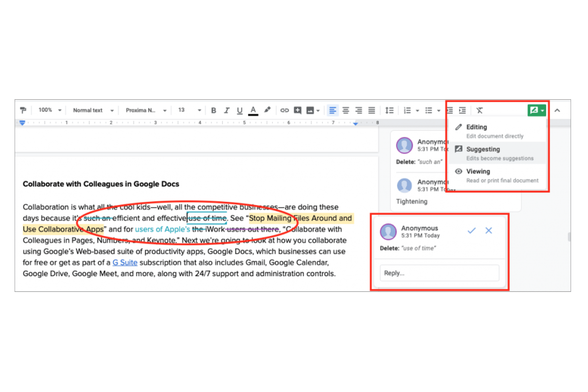Image resolution: width=588 pixels, height=392 pixels.
Task: Click the 'Tightening' comment card
Action: coord(456,192)
